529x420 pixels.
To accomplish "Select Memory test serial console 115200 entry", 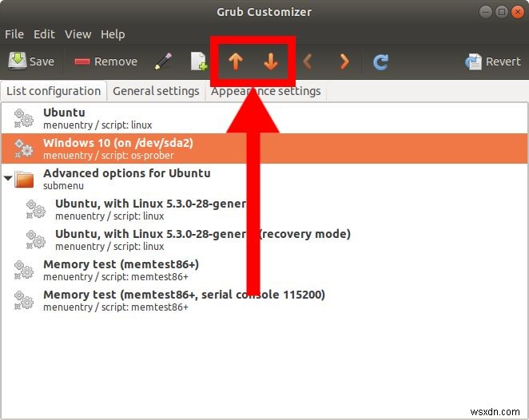I will (x=264, y=300).
